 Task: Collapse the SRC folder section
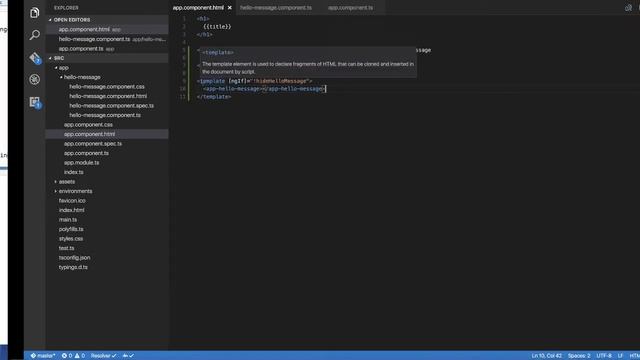click(50, 58)
